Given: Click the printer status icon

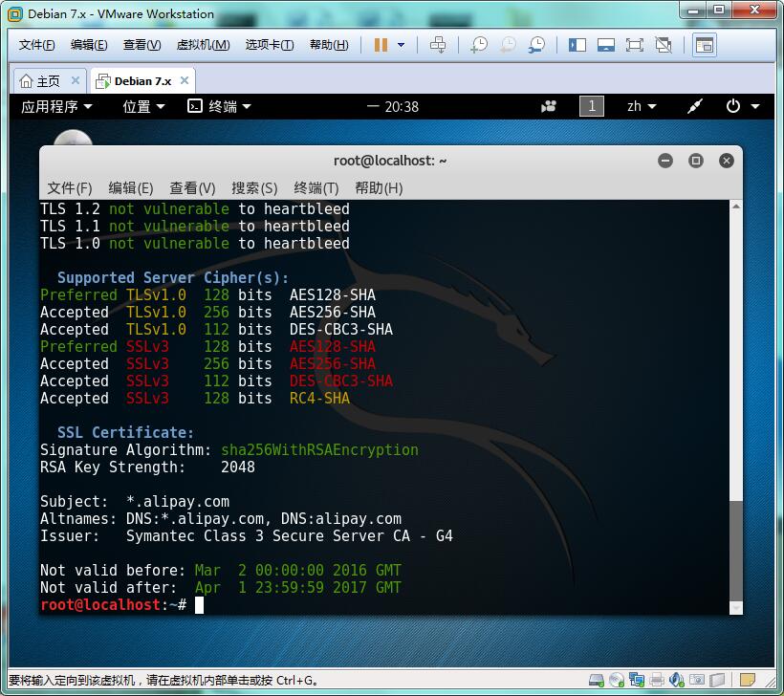Looking at the screenshot, I should [657, 680].
